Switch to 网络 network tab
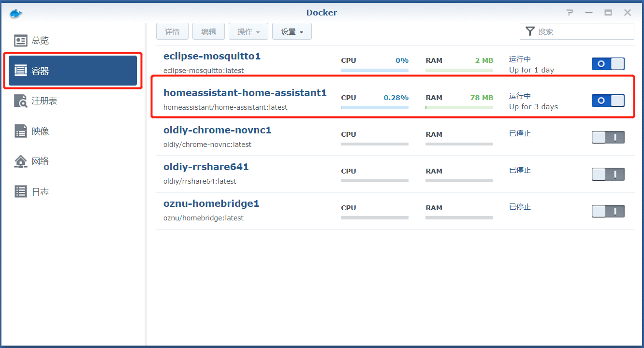The image size is (644, 348). point(73,161)
